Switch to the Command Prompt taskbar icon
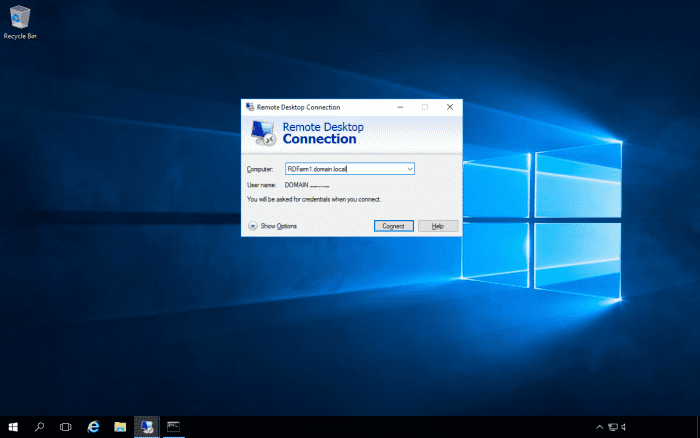 (173, 427)
